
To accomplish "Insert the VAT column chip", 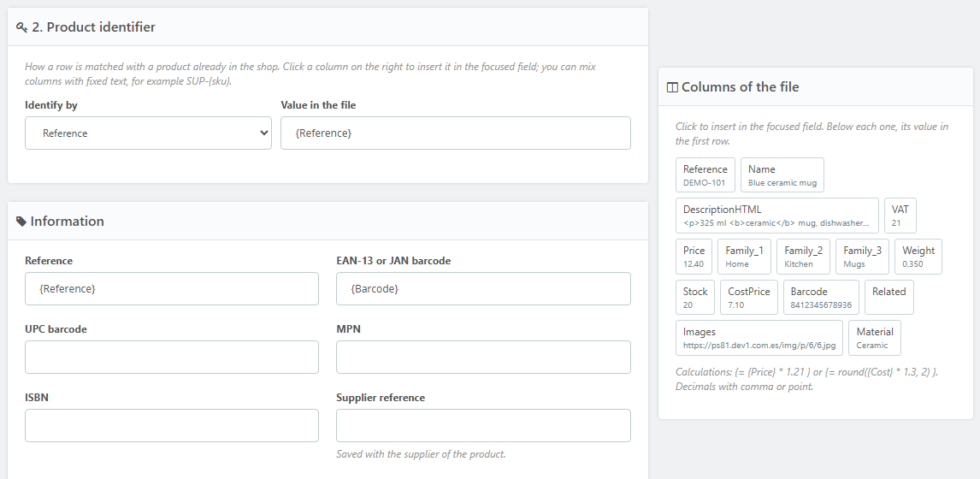I will coord(900,216).
